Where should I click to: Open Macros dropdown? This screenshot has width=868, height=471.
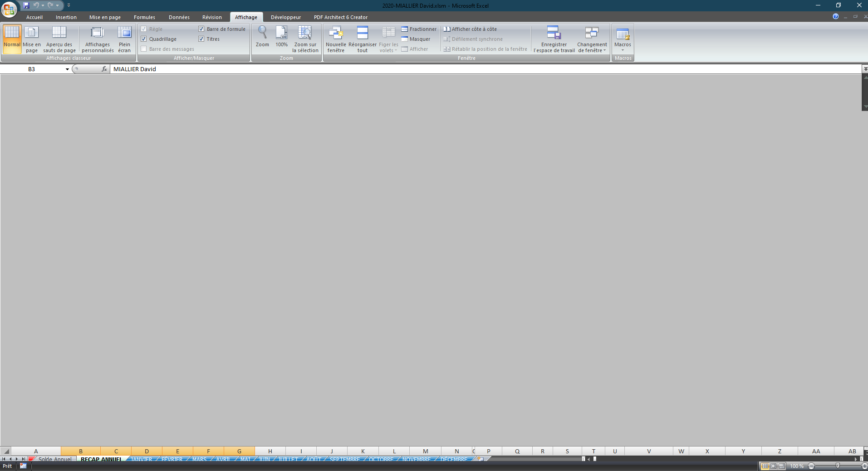(623, 39)
